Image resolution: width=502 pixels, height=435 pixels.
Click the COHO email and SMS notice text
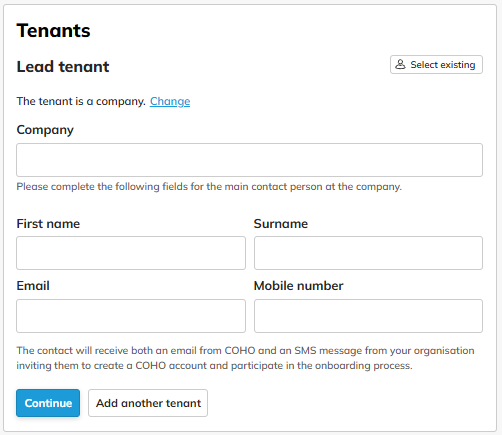[x=245, y=358]
